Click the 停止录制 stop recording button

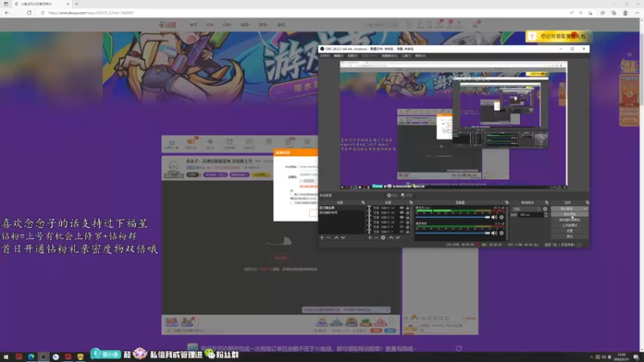[570, 214]
